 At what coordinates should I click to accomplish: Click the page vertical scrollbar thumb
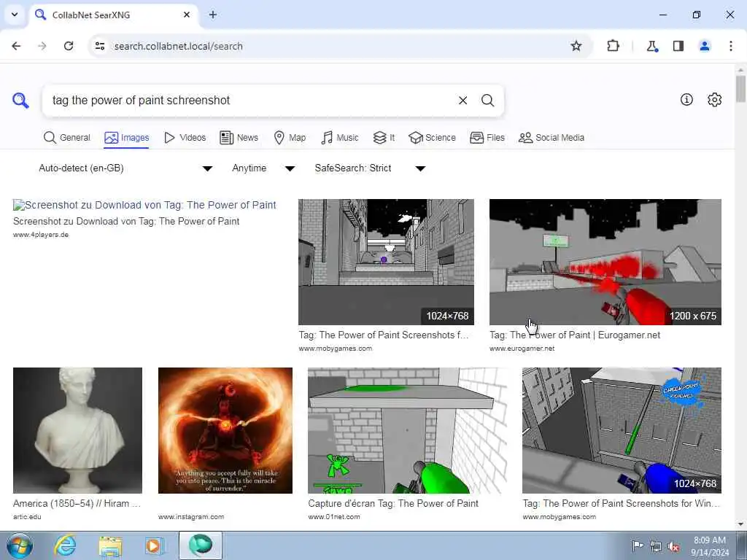pyautogui.click(x=740, y=89)
